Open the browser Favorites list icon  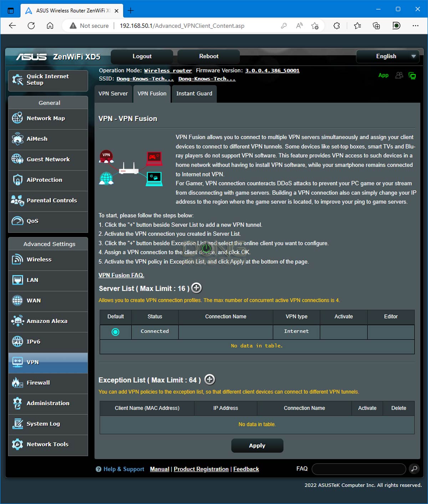[x=357, y=26]
